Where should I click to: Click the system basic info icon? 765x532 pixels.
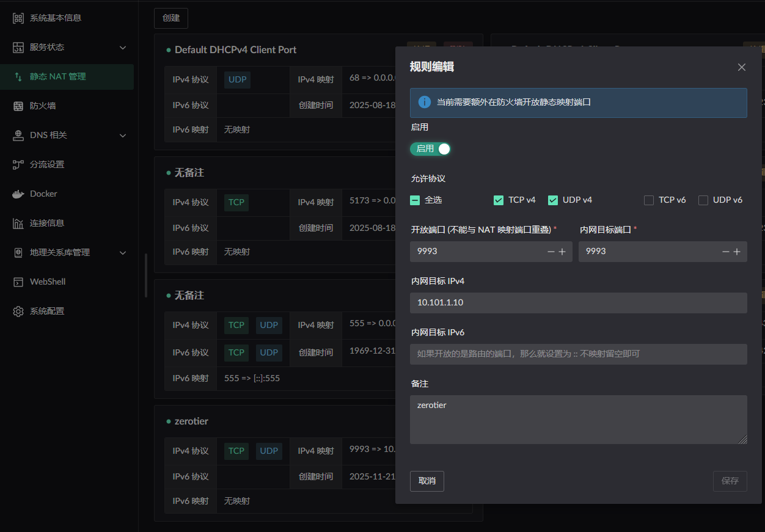click(18, 18)
